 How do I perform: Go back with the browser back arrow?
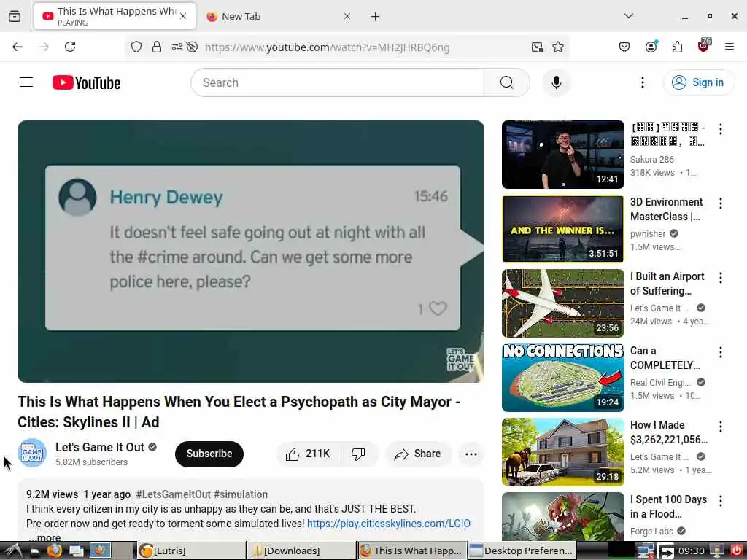pos(18,47)
